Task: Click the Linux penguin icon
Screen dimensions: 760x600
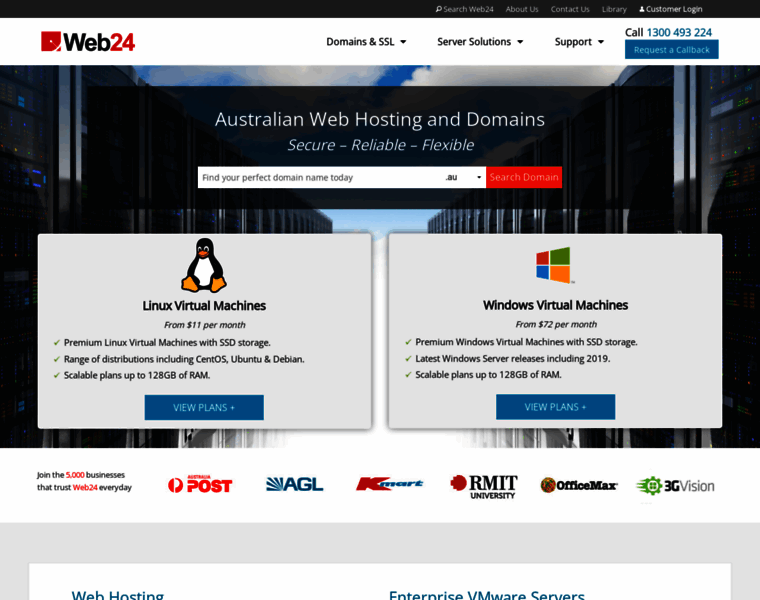Action: 204,265
